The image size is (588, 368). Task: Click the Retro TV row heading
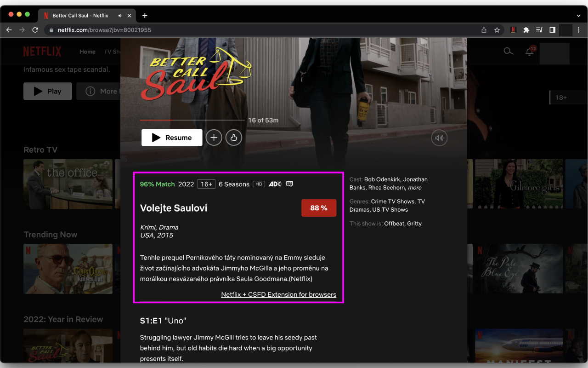tap(40, 150)
